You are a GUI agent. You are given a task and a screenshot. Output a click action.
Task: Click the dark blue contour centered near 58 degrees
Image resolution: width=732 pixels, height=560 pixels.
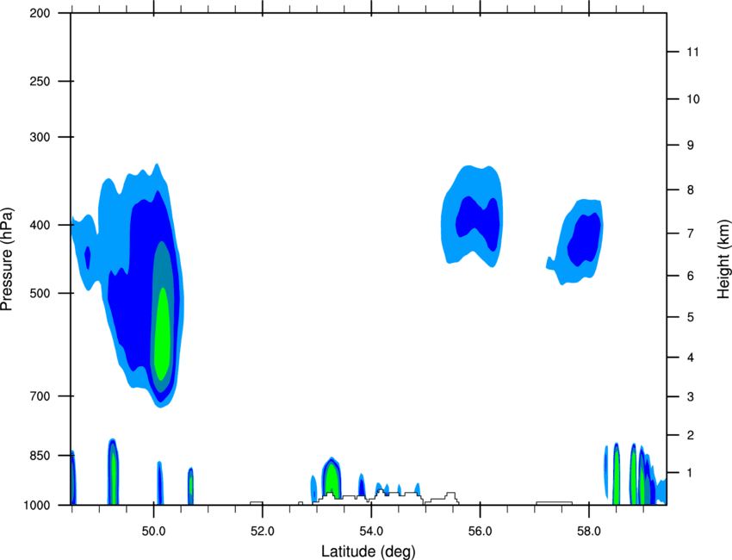(584, 240)
